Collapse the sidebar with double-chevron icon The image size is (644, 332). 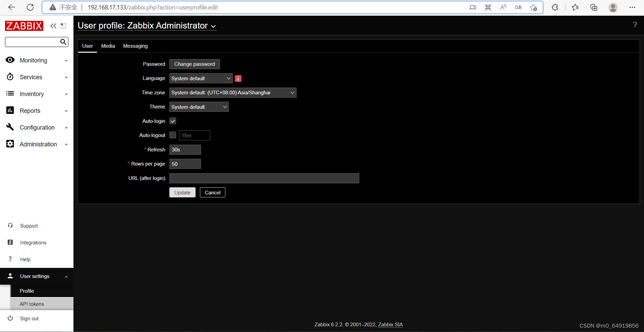(x=53, y=26)
